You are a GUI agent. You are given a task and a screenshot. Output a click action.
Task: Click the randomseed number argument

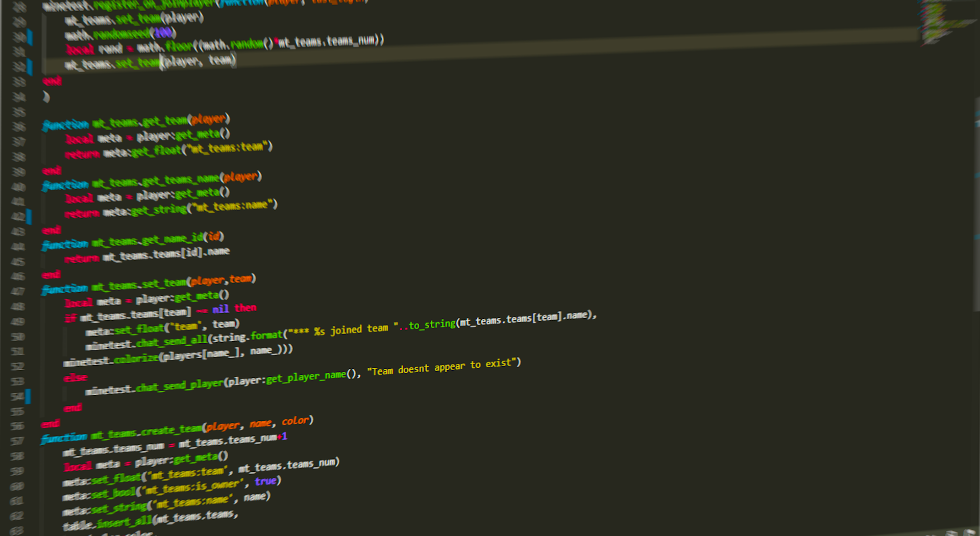coord(163,33)
